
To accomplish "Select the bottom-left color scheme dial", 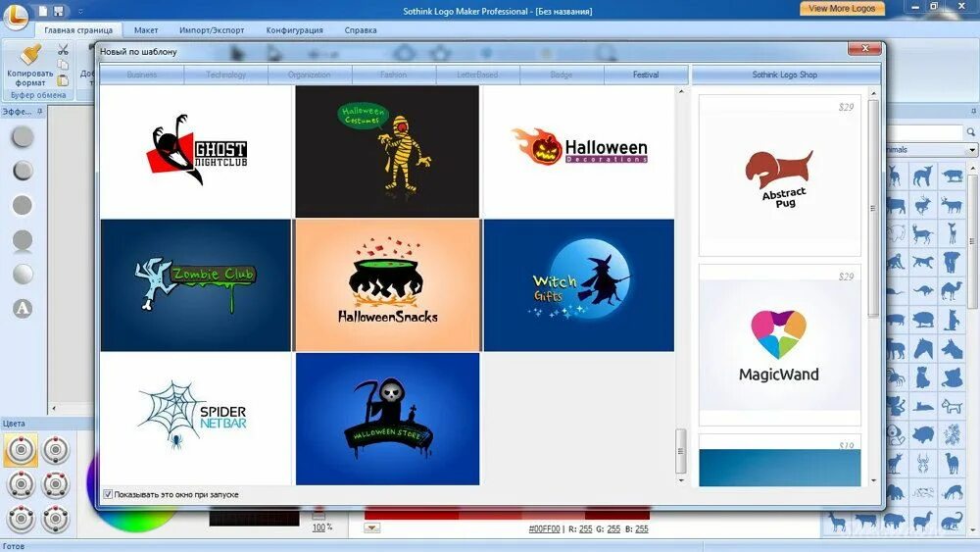I will (x=21, y=519).
